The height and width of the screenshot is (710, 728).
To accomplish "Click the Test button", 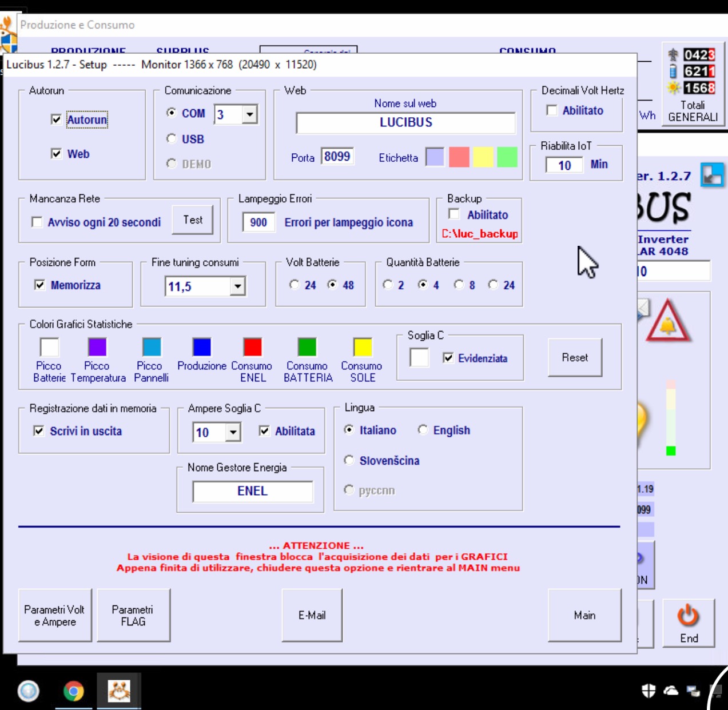I will tap(193, 220).
